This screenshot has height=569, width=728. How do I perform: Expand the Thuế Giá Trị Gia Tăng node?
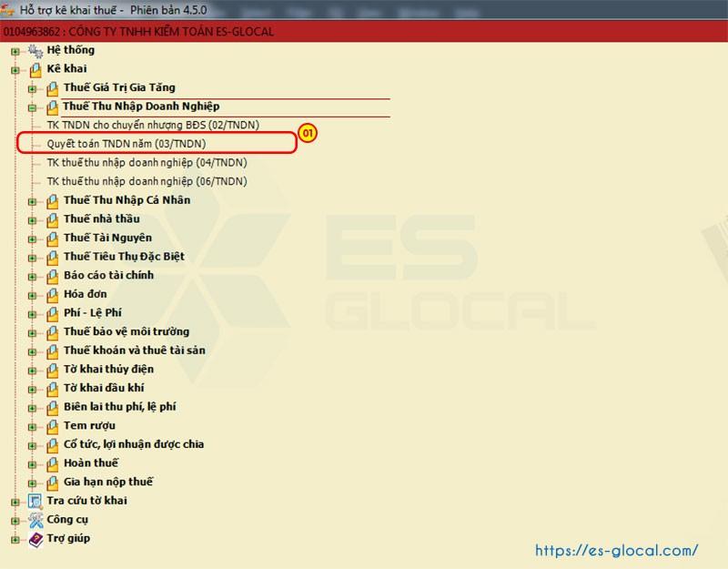tap(32, 88)
